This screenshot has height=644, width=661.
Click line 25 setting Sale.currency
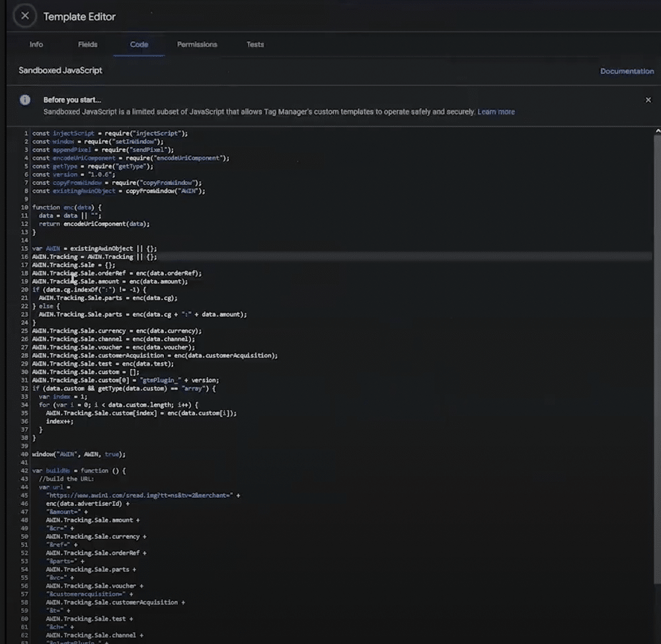(117, 331)
